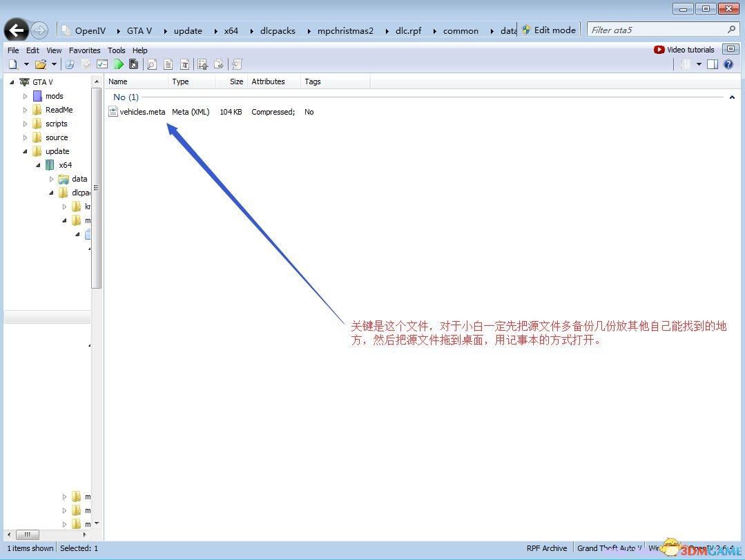Sort files by the Attributes column
745x560 pixels.
pos(274,81)
